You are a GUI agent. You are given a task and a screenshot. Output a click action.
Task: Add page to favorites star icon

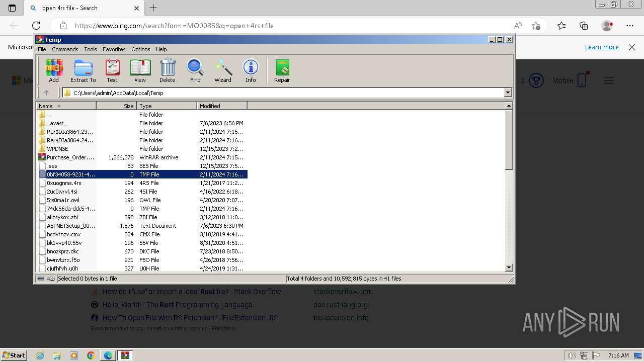[x=536, y=26]
